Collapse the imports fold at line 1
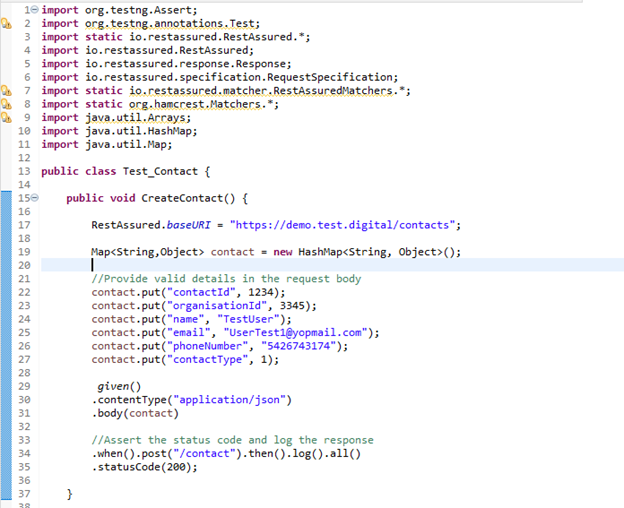Screen dimensions: 624x508 [x=35, y=10]
